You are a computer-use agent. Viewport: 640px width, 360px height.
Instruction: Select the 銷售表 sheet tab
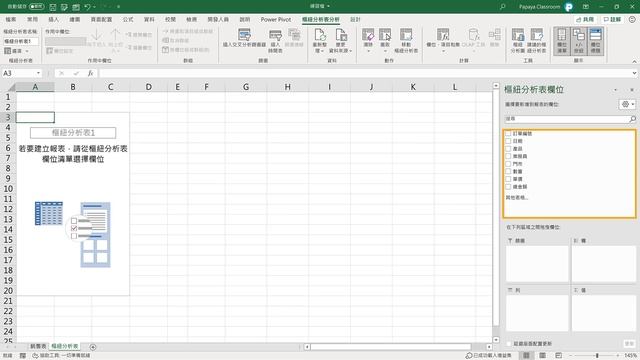(38, 347)
